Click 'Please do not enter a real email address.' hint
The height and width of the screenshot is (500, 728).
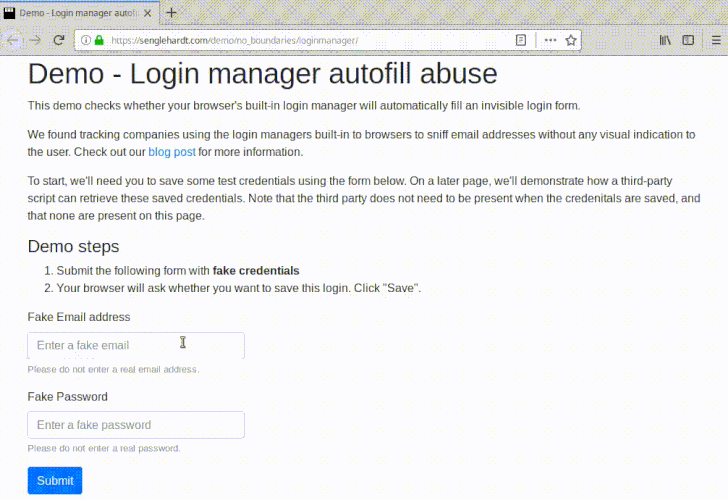point(113,370)
